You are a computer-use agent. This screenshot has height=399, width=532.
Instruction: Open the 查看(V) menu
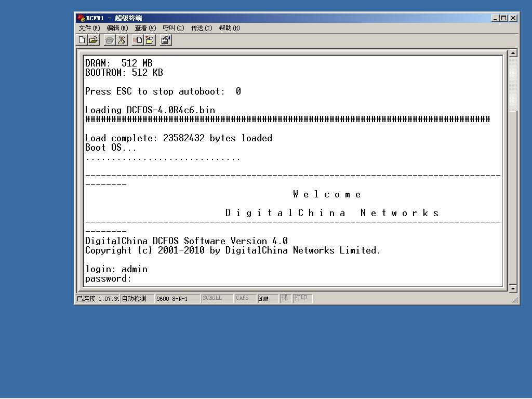coord(145,28)
